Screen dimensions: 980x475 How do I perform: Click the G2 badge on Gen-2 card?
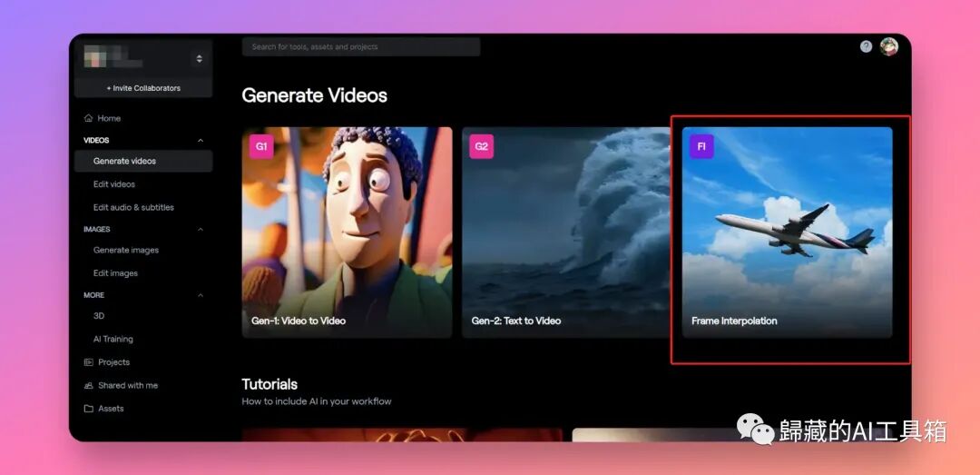tap(481, 146)
